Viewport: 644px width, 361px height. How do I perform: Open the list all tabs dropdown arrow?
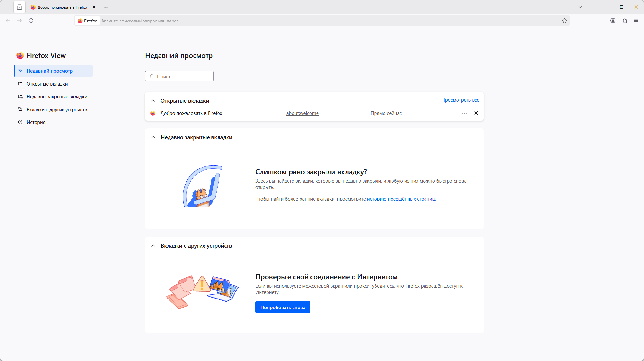click(x=580, y=7)
